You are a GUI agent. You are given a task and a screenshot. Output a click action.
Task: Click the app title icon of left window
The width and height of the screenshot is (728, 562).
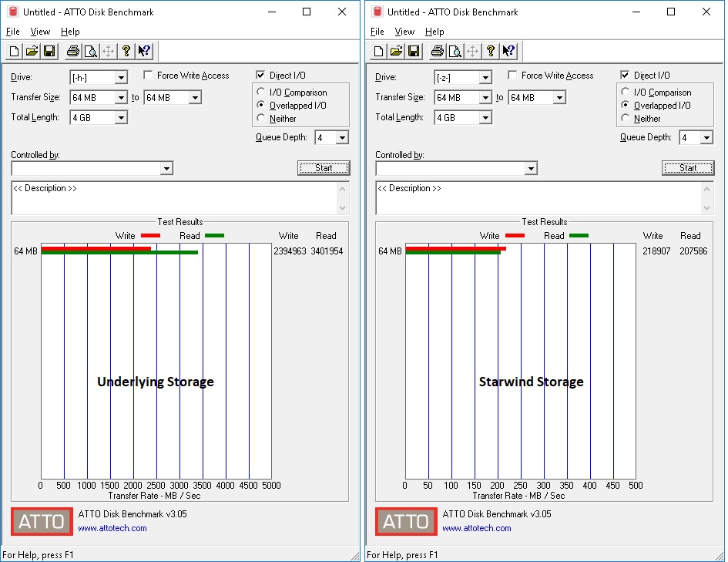[13, 12]
